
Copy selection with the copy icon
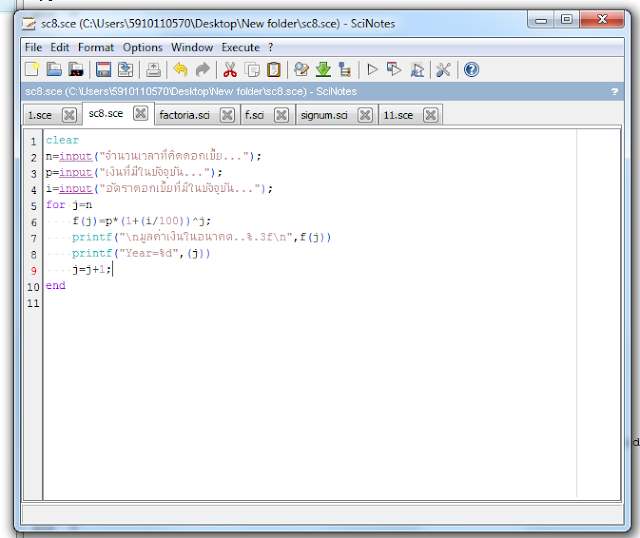coord(252,69)
